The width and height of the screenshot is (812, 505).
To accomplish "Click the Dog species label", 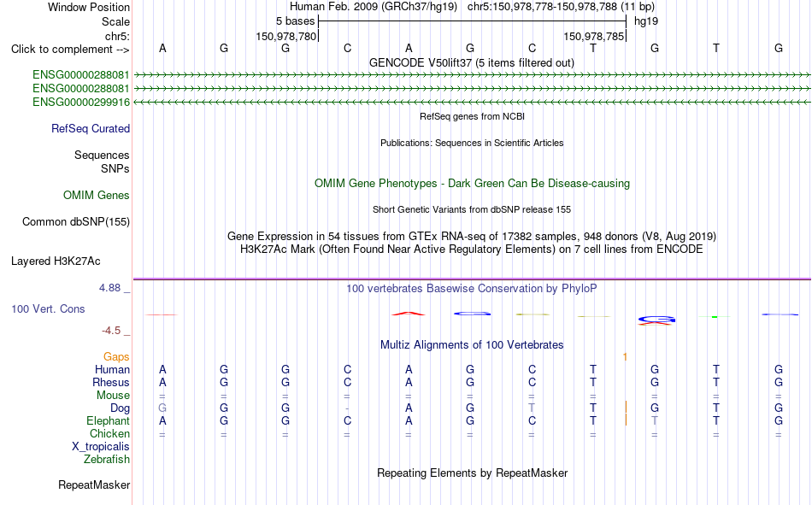I will click(x=121, y=408).
